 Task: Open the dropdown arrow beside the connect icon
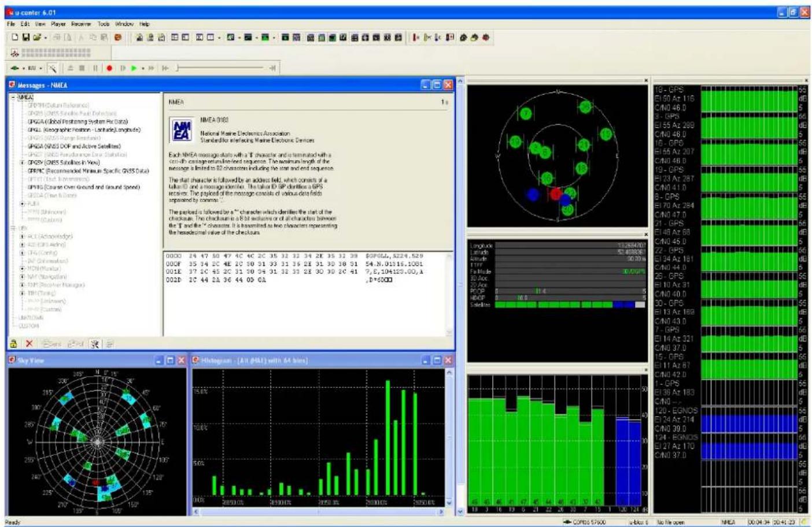click(x=23, y=68)
